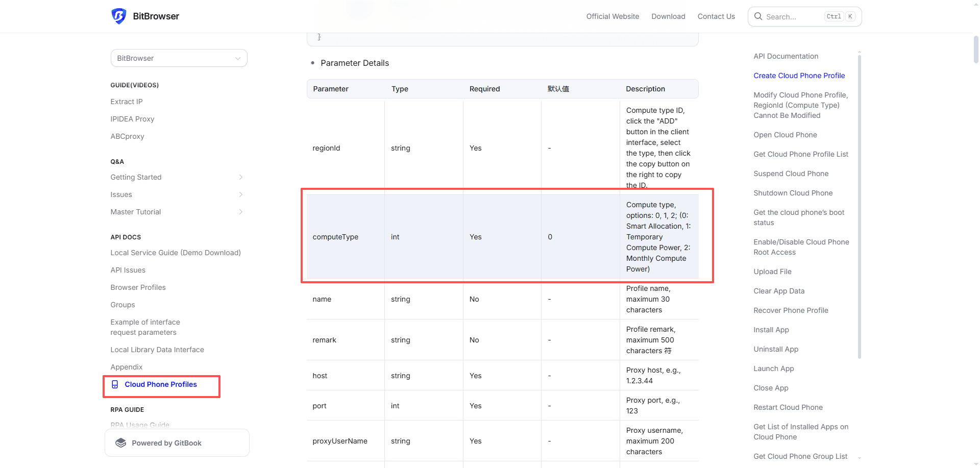
Task: Open the Browser Profiles API doc
Action: (x=138, y=287)
